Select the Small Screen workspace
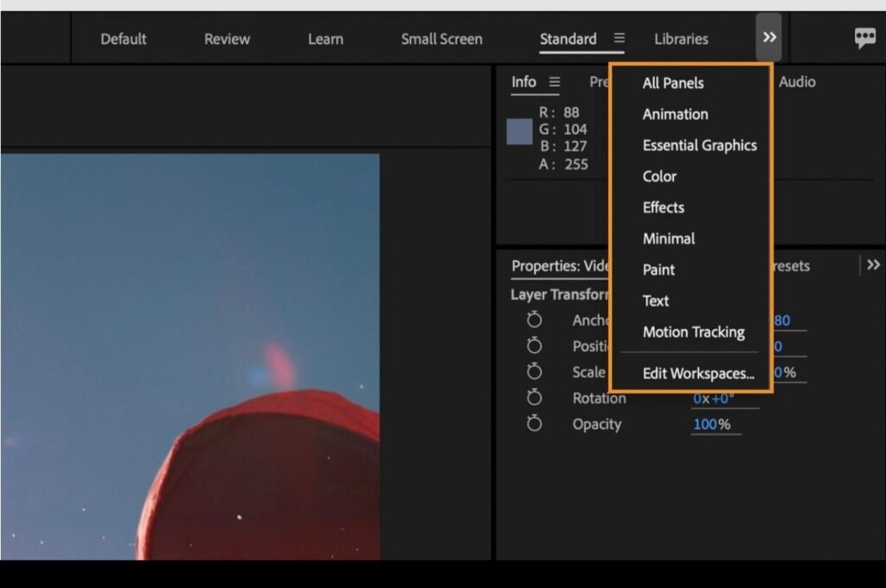 tap(441, 39)
